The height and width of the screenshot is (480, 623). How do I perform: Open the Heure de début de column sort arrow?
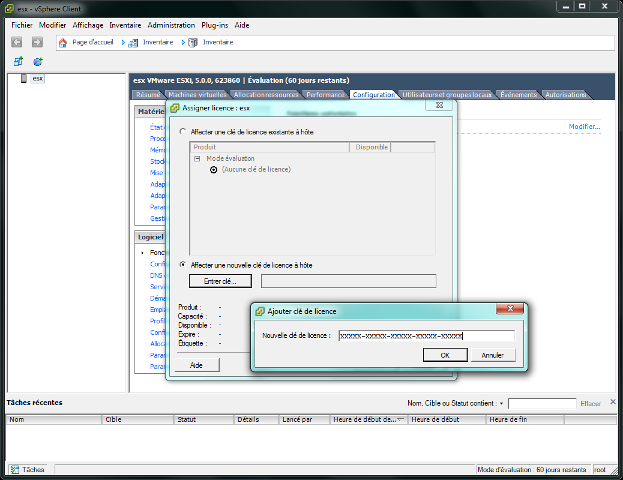click(x=400, y=420)
